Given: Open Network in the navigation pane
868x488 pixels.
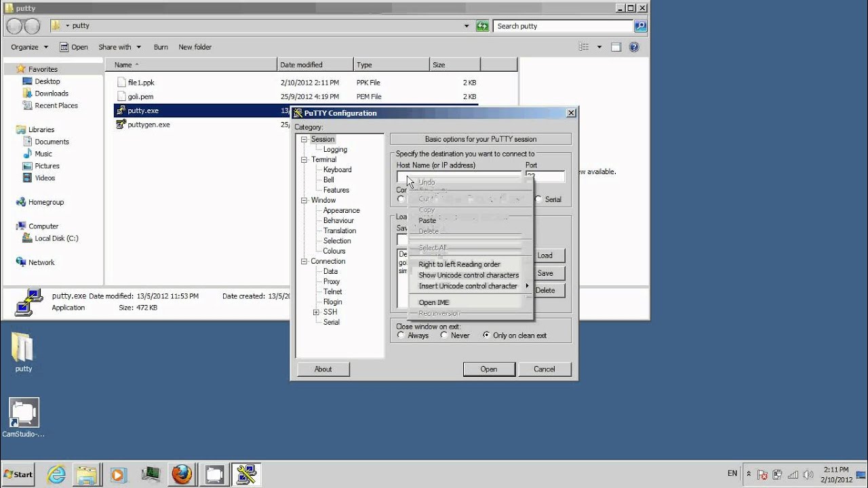Looking at the screenshot, I should [x=41, y=262].
